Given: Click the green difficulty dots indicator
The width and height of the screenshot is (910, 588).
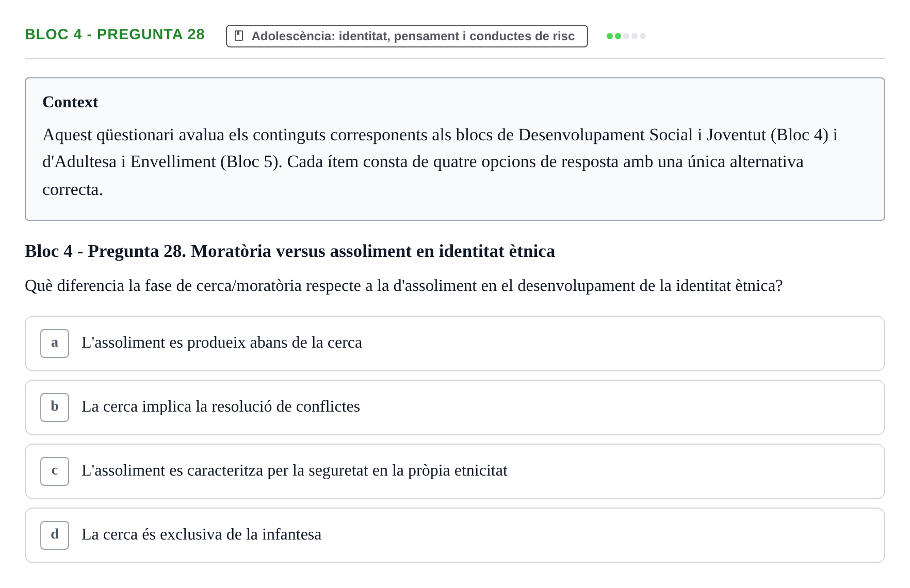Looking at the screenshot, I should pos(626,36).
